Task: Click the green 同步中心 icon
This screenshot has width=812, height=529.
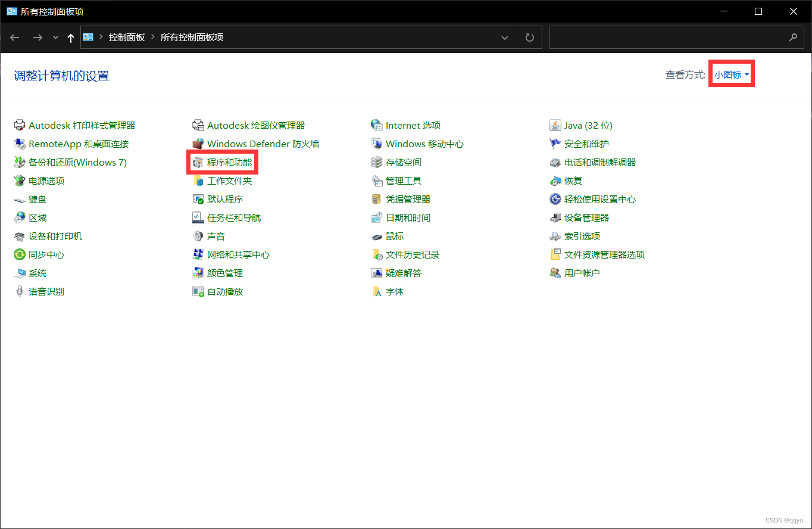Action: click(x=20, y=254)
